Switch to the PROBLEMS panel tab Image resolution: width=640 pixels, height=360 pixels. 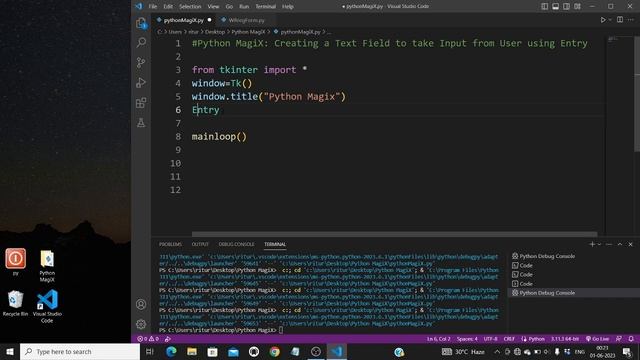(x=170, y=244)
